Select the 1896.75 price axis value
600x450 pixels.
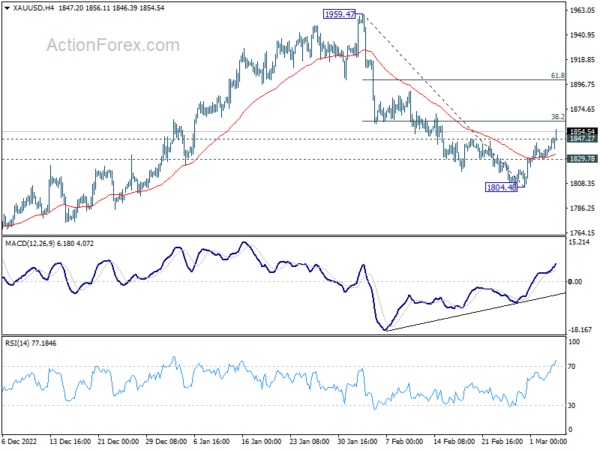coord(582,85)
